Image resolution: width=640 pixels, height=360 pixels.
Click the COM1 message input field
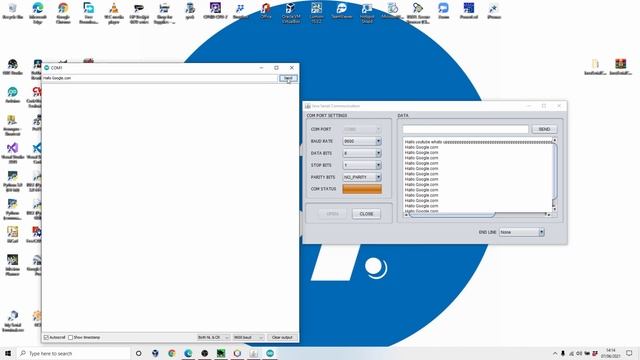pos(160,78)
